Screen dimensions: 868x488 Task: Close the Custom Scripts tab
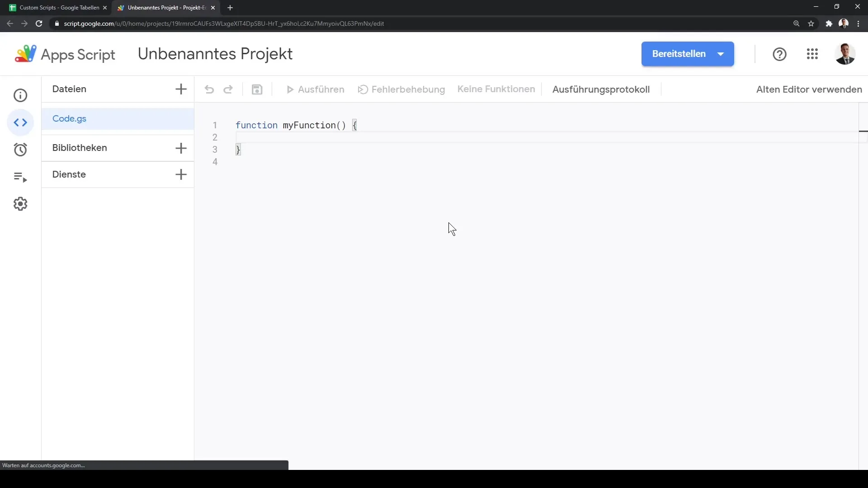pos(105,8)
